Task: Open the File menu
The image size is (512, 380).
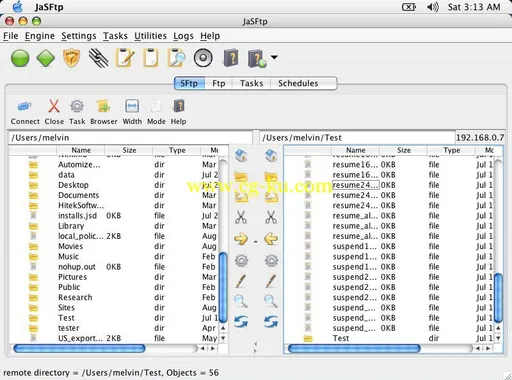Action: click(x=11, y=36)
